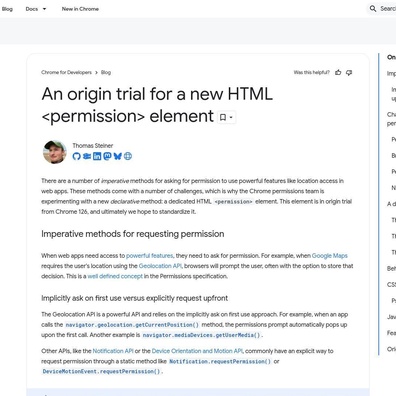This screenshot has height=396, width=396.
Task: Open the Geolocation API link
Action: pyautogui.click(x=160, y=266)
